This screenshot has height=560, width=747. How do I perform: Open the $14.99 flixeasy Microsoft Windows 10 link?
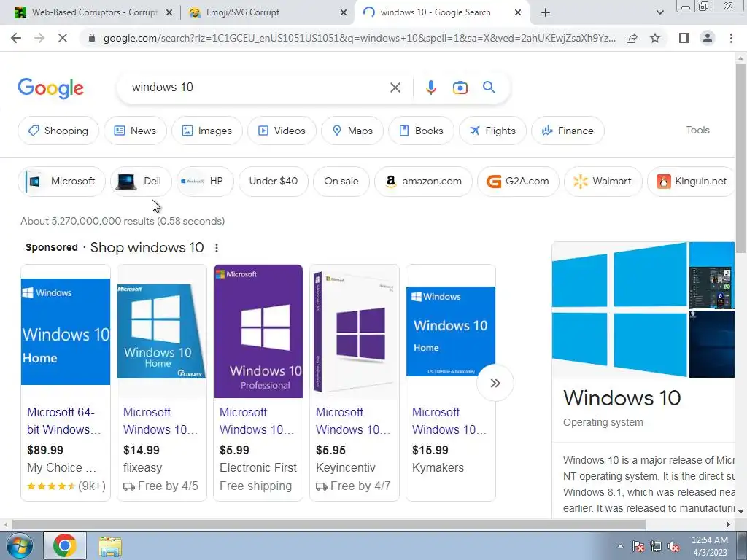tap(160, 421)
